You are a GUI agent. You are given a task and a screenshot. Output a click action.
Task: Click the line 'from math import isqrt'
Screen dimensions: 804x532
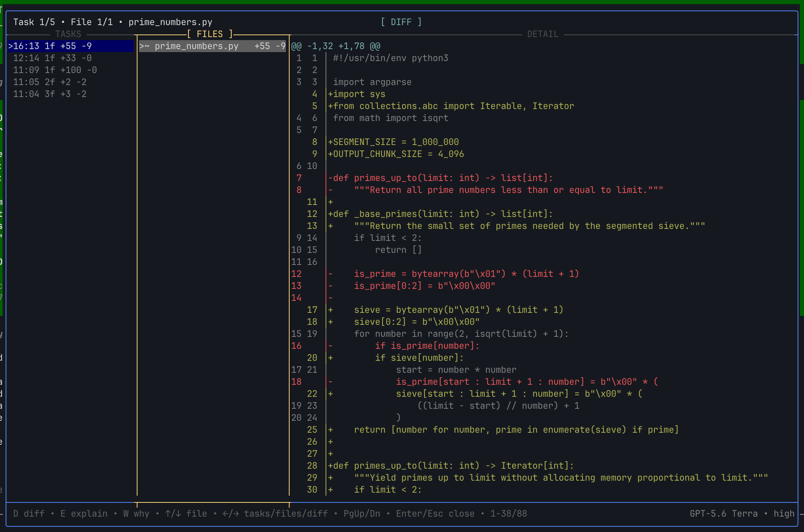coord(391,118)
